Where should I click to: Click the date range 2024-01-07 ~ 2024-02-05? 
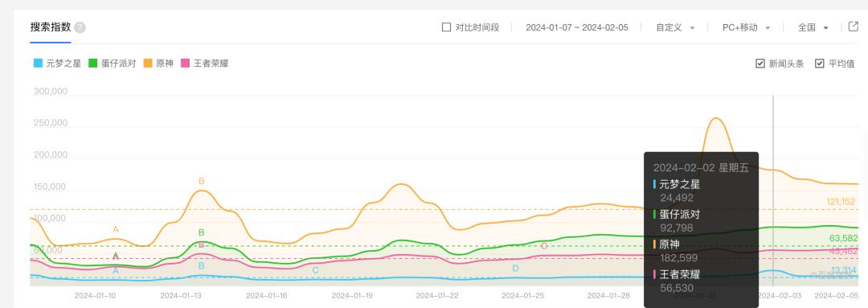pos(577,27)
